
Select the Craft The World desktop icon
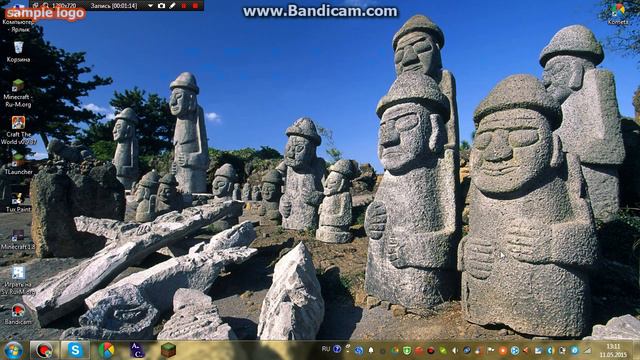[x=18, y=130]
